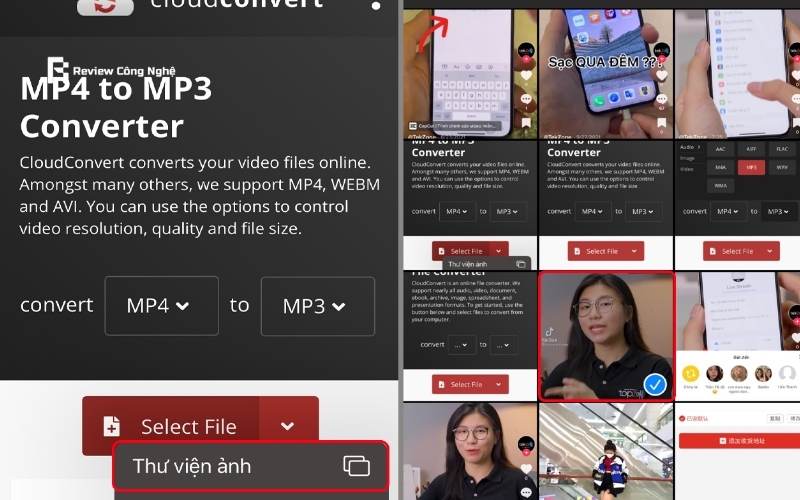800x500 pixels.
Task: Pick the screenshot showing the audio format grid
Action: [737, 205]
